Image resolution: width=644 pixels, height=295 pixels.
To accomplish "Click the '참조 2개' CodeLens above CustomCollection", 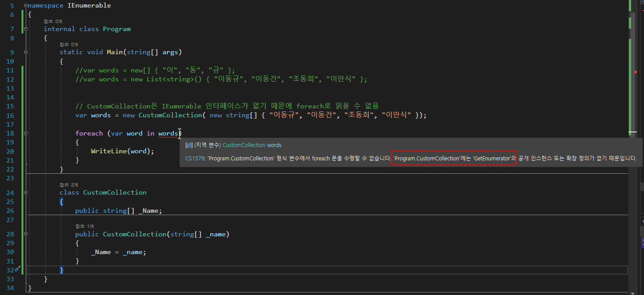I will [x=68, y=184].
